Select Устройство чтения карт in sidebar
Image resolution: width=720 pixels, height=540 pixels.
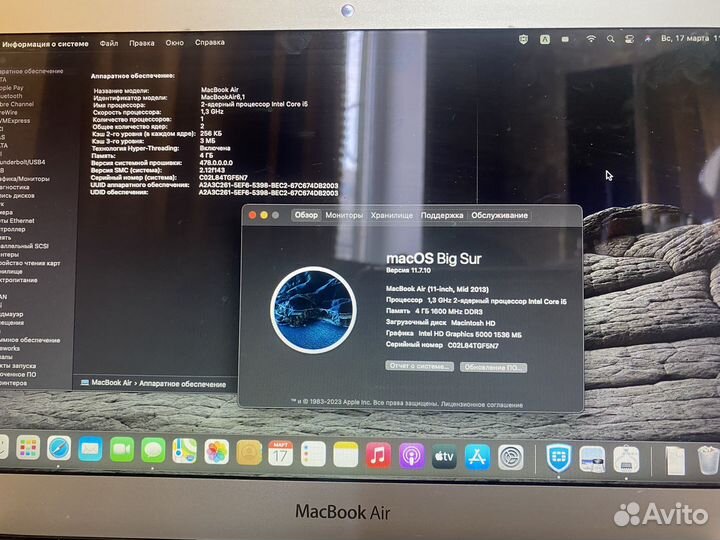point(30,263)
